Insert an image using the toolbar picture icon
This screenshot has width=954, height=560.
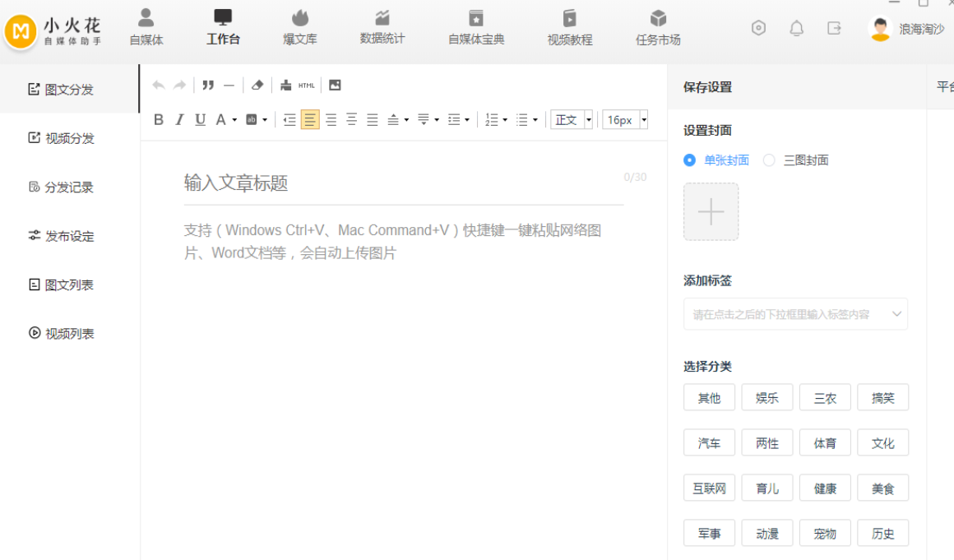click(x=335, y=86)
